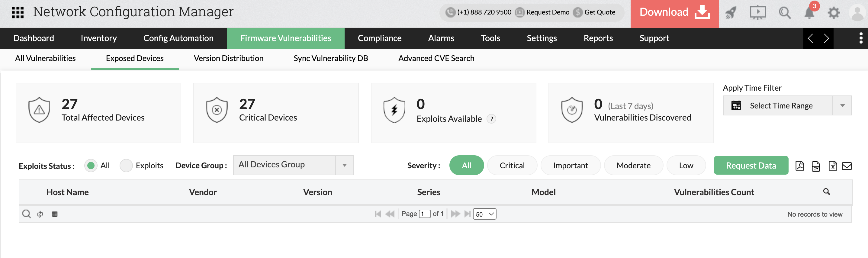
Task: Open the Dashboard menu
Action: [x=34, y=38]
